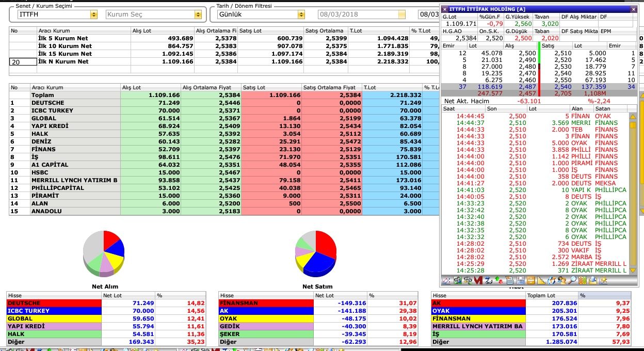Select the İlk N Kurum Net row
This screenshot has width=644, height=351.
click(x=224, y=61)
